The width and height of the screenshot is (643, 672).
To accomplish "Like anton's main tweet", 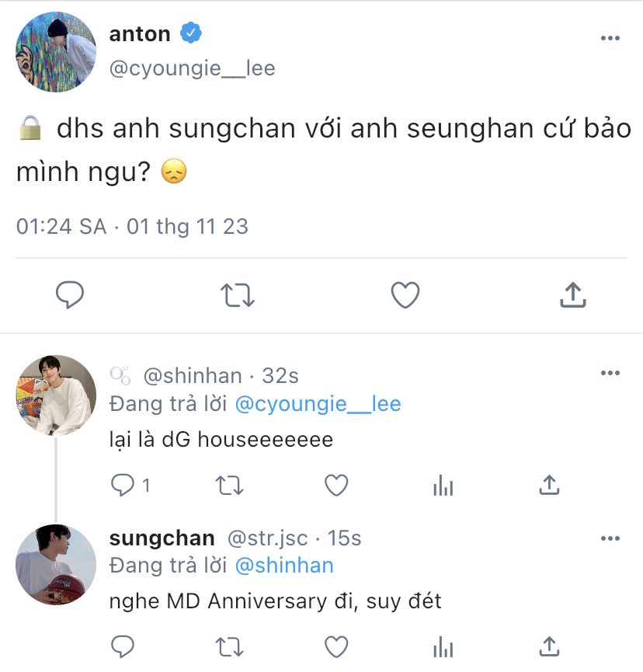I will tap(405, 295).
